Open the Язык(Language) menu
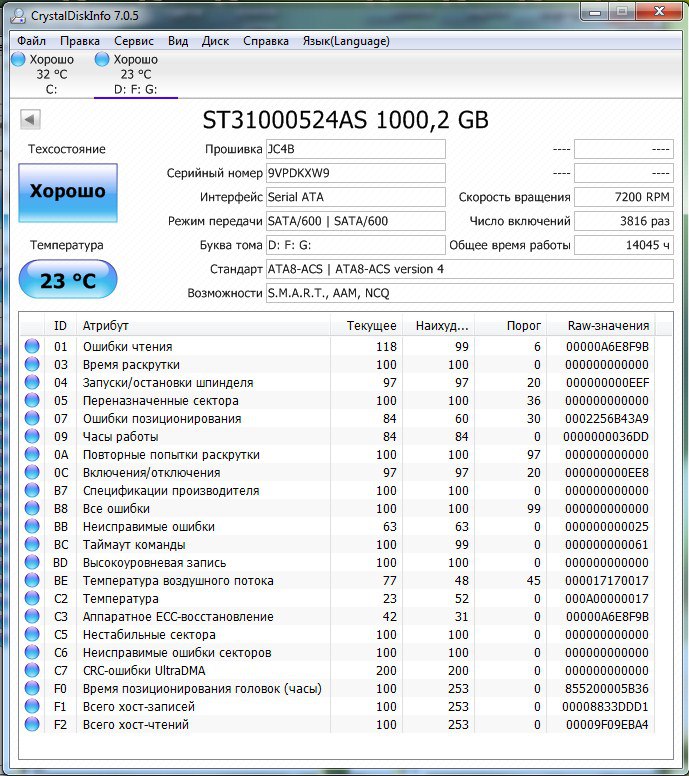Image resolution: width=689 pixels, height=776 pixels. pos(346,41)
